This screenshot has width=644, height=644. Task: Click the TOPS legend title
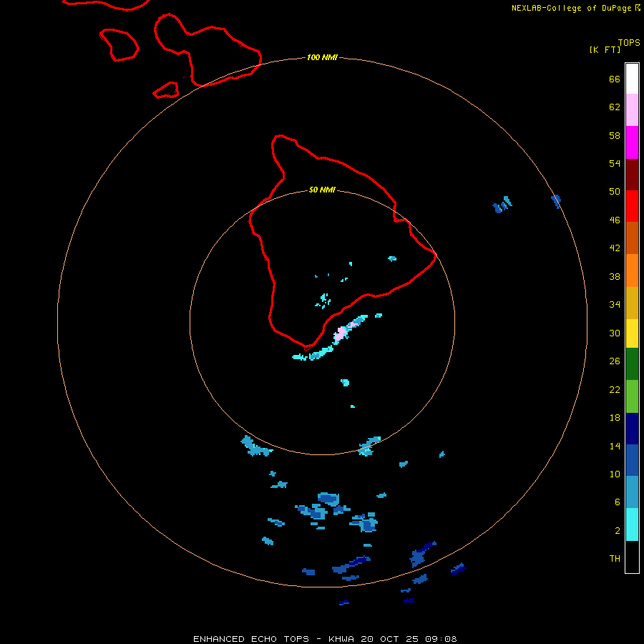(x=629, y=42)
